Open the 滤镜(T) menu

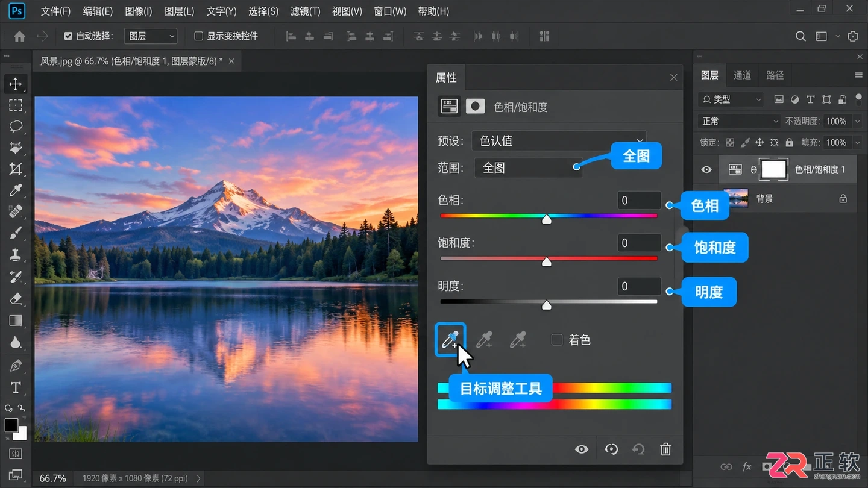pos(305,11)
